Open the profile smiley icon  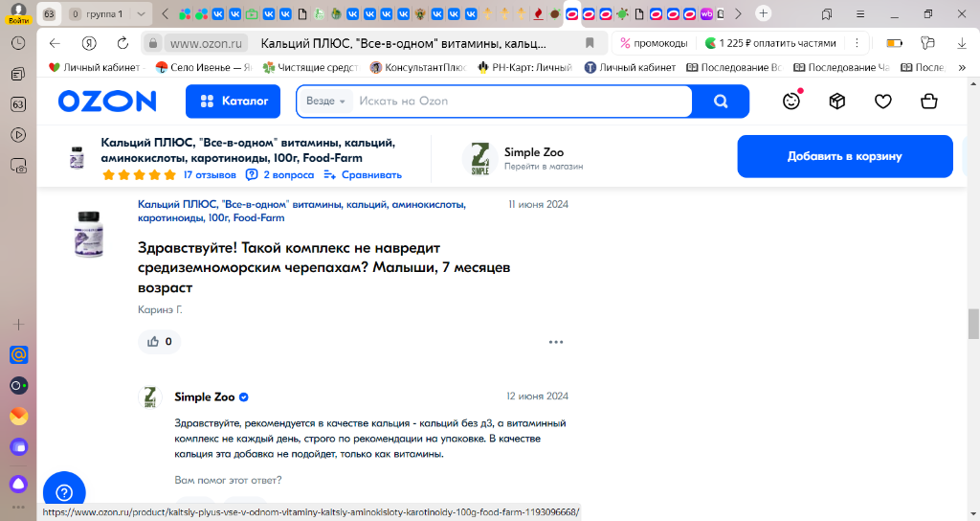pos(791,101)
